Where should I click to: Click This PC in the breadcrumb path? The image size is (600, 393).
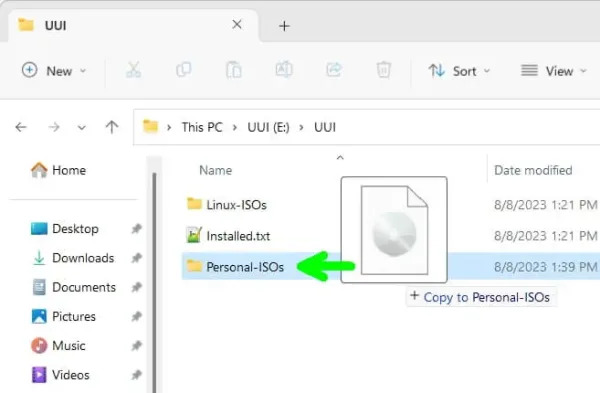202,127
